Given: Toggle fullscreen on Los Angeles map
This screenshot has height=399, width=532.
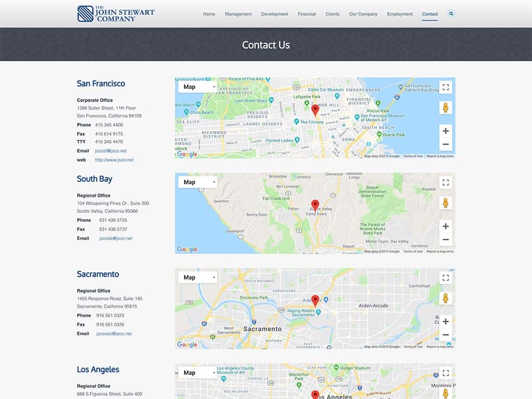Looking at the screenshot, I should (445, 373).
